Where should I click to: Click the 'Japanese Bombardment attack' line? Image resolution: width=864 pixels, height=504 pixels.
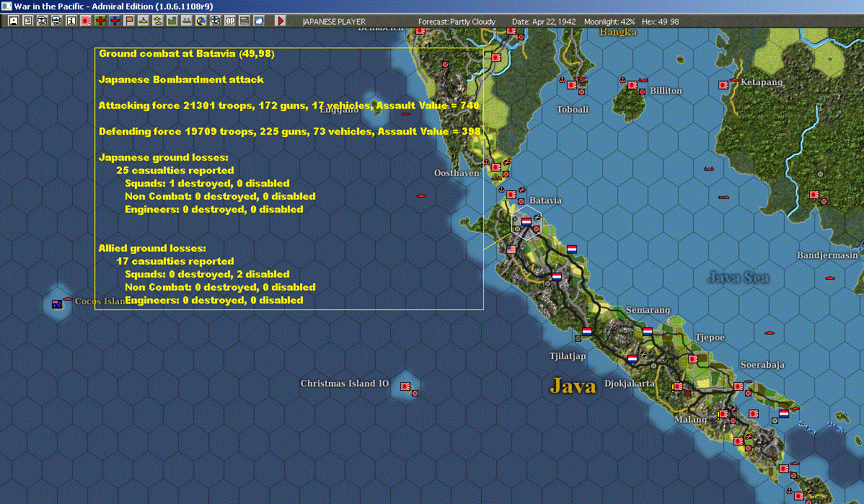[x=181, y=79]
